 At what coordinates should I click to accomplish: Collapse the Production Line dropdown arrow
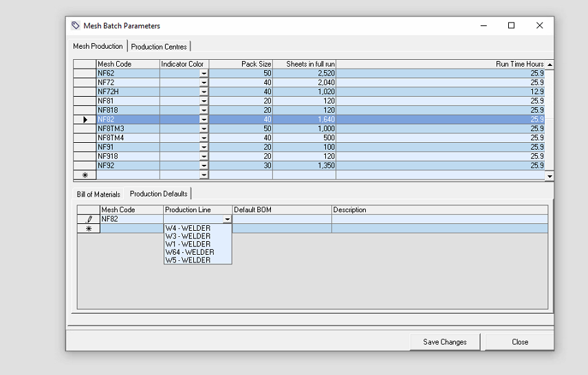tap(227, 219)
